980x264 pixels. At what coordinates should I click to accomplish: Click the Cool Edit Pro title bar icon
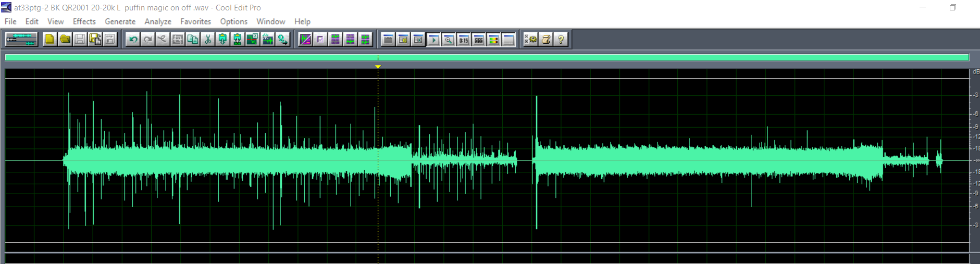(6, 7)
